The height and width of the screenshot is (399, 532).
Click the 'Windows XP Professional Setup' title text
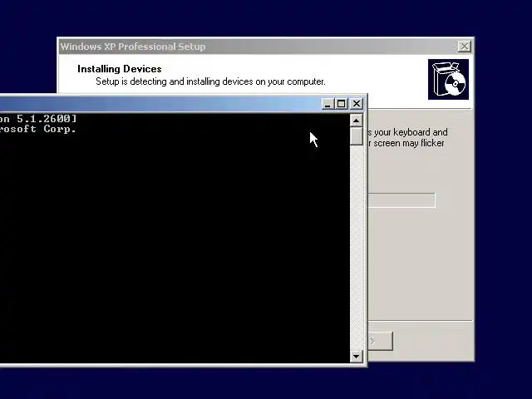(x=133, y=47)
